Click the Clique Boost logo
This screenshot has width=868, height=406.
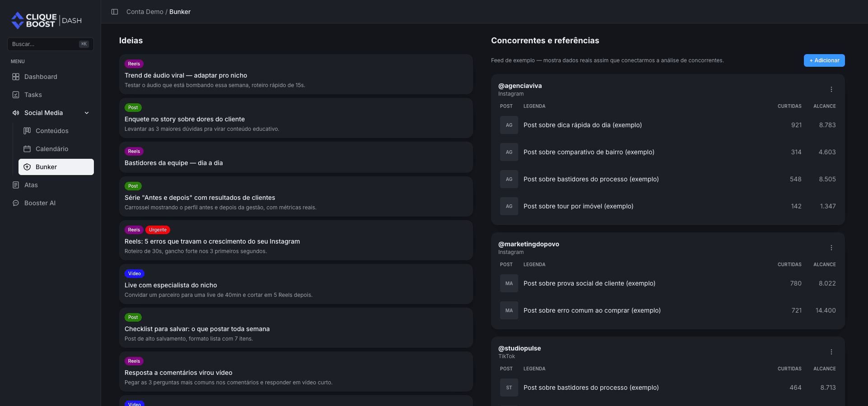coord(46,20)
